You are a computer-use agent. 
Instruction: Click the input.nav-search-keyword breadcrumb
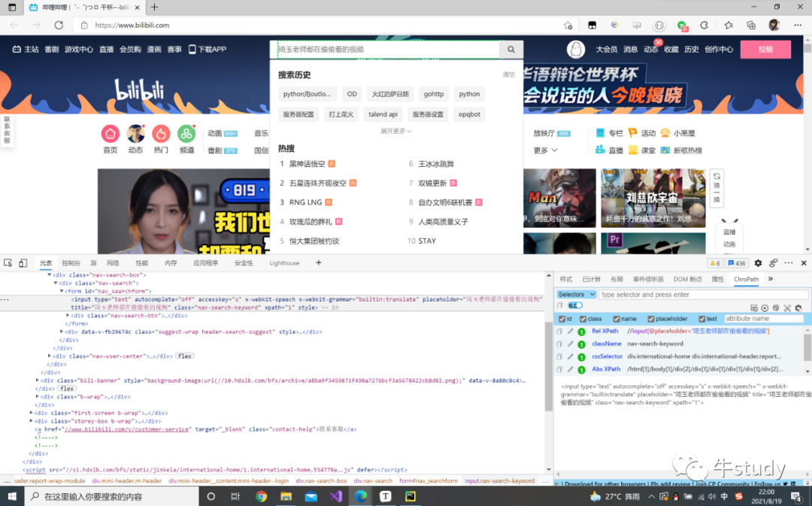click(x=500, y=480)
